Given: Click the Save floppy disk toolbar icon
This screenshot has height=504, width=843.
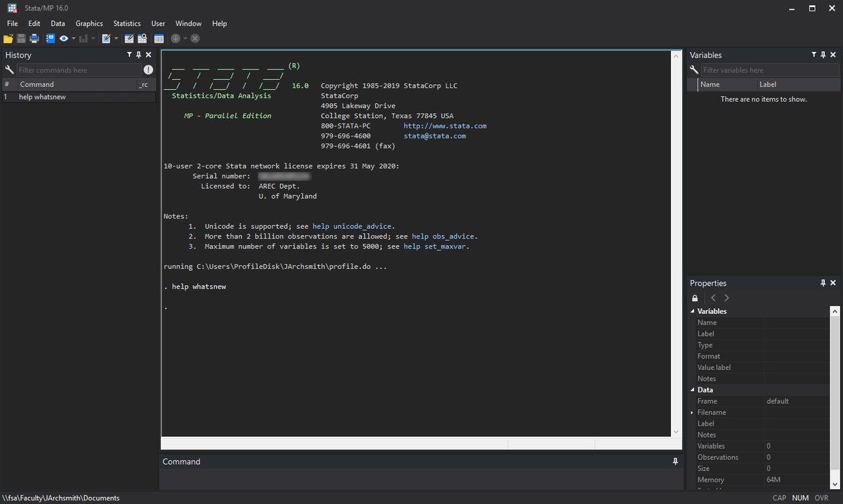Looking at the screenshot, I should [21, 39].
